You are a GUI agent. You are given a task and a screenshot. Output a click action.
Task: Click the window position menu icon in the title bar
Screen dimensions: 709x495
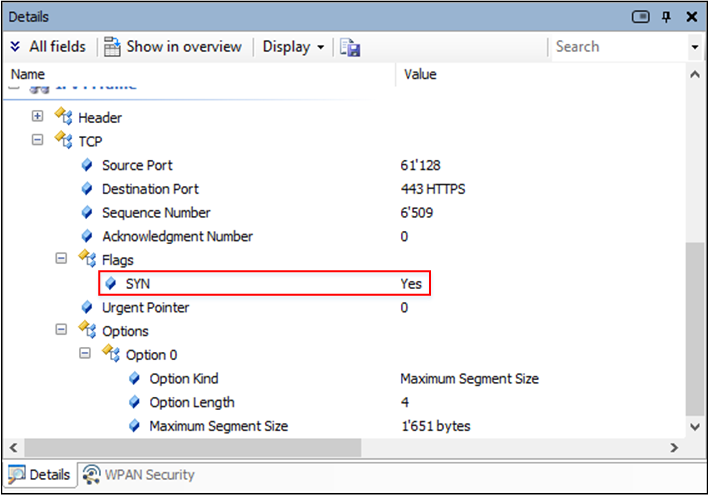click(x=641, y=17)
